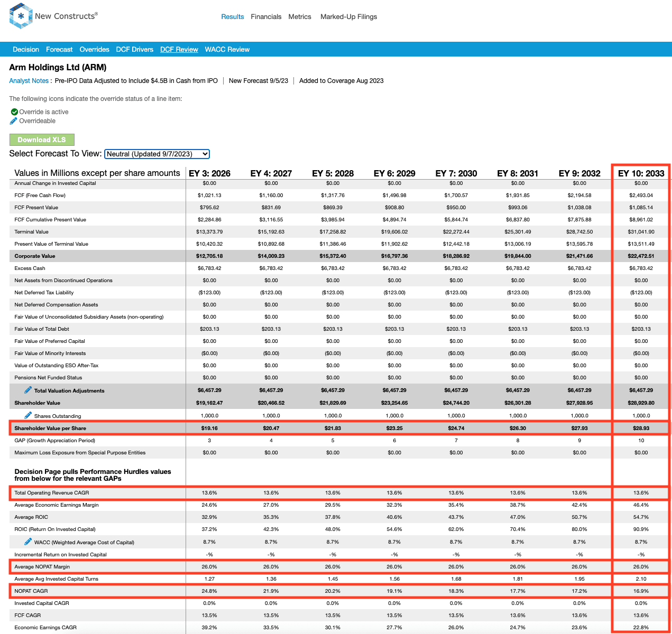Screen dimensions: 672x634
Task: Click the $28,929.80 shareholder value cell
Action: coord(641,403)
